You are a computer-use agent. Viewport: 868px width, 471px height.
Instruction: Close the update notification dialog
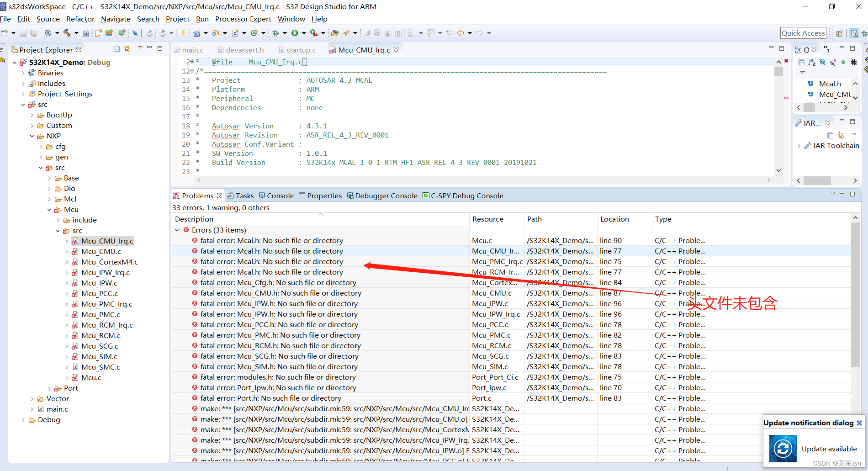(x=859, y=423)
